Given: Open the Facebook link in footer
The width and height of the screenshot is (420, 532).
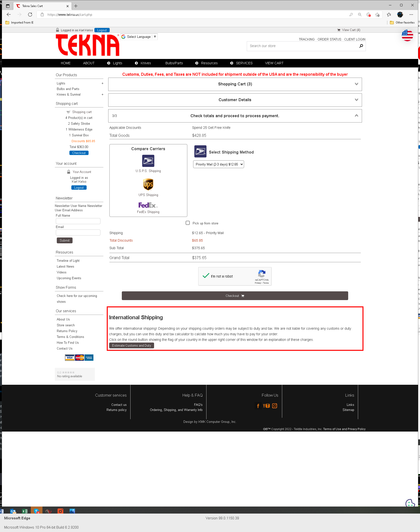Looking at the screenshot, I should click(x=258, y=406).
